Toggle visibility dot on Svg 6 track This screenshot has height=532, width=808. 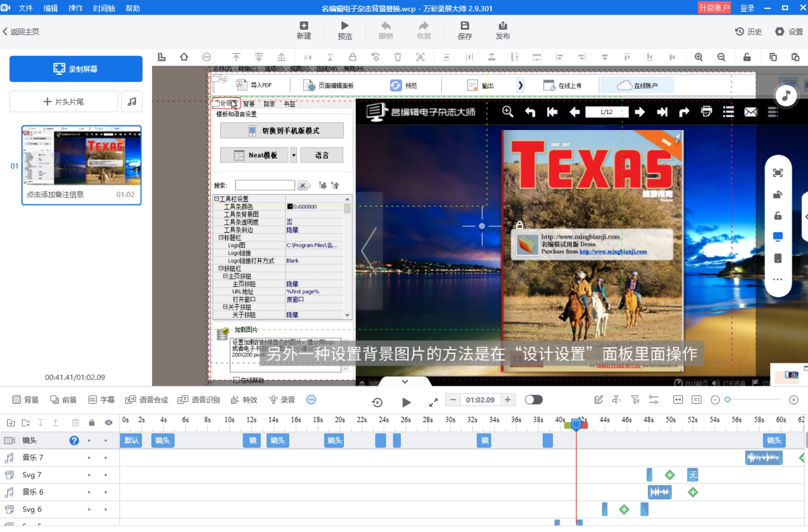pyautogui.click(x=105, y=510)
